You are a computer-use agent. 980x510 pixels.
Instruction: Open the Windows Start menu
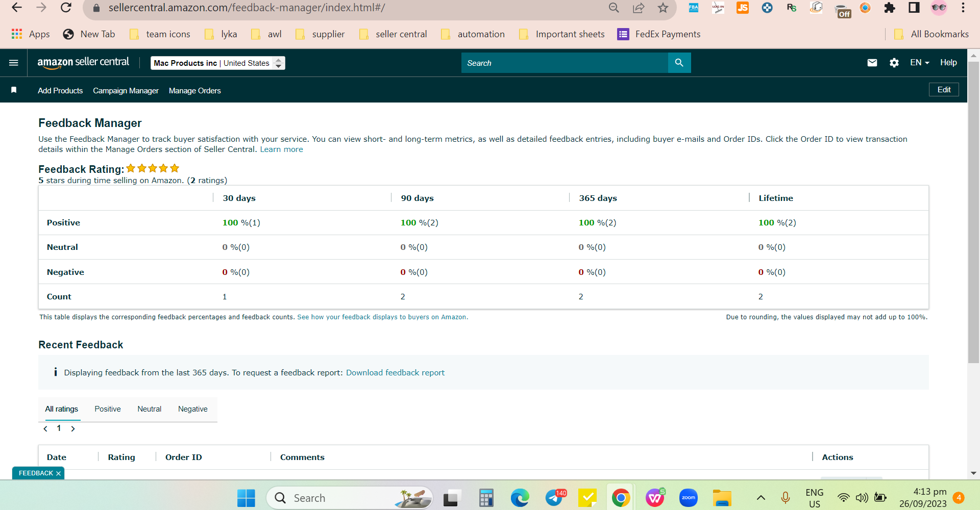click(246, 498)
